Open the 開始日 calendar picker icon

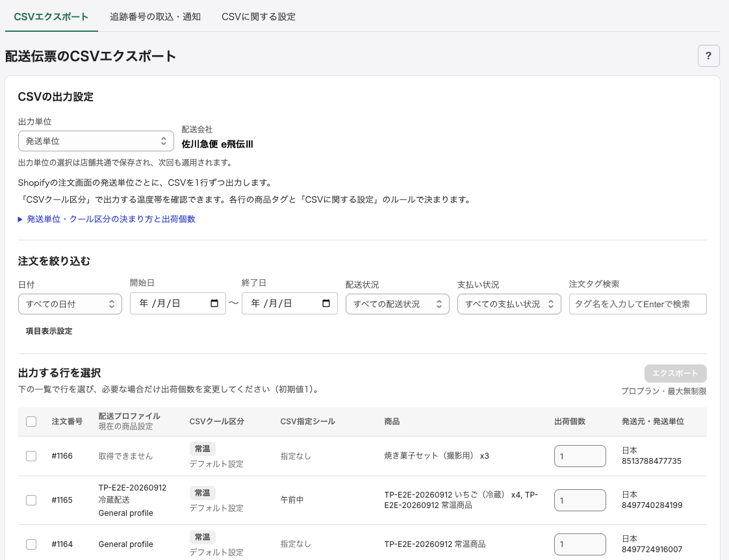coord(214,303)
